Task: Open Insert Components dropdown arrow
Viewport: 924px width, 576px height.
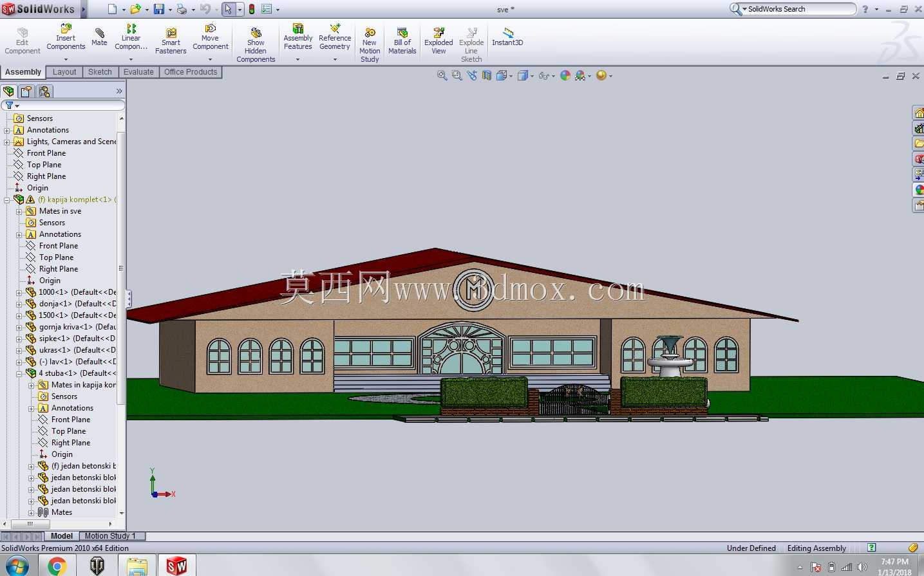Action: click(66, 59)
